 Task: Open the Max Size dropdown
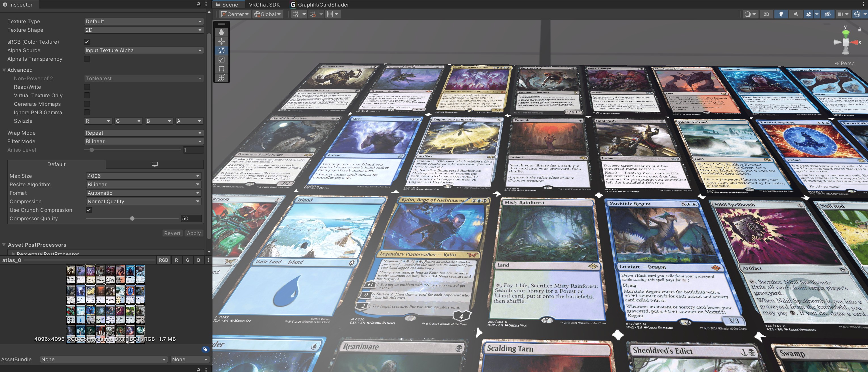(144, 176)
